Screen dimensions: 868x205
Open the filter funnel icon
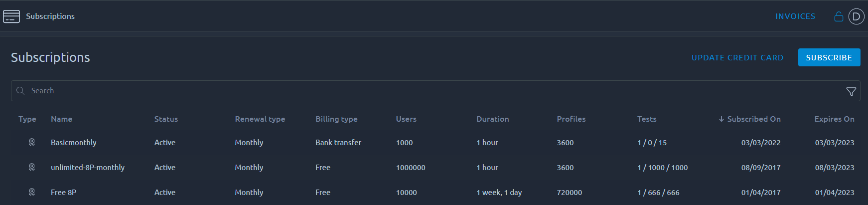851,91
